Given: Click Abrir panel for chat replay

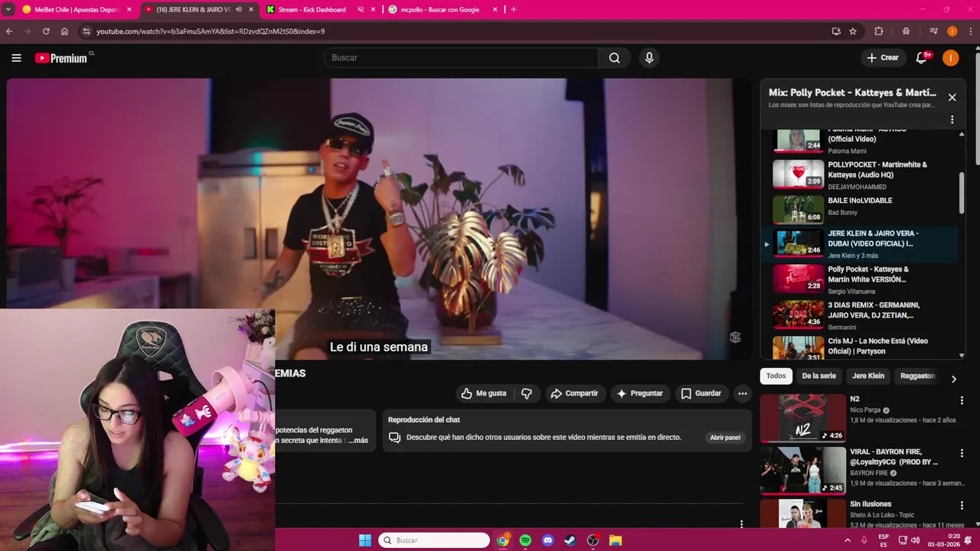Looking at the screenshot, I should pyautogui.click(x=725, y=438).
